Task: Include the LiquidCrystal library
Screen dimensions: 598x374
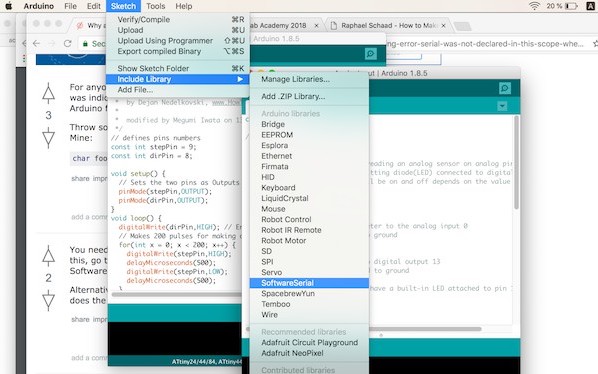Action: [309, 198]
